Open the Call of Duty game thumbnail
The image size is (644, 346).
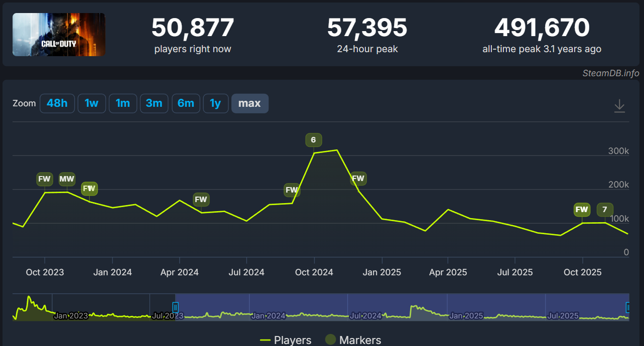coord(59,35)
